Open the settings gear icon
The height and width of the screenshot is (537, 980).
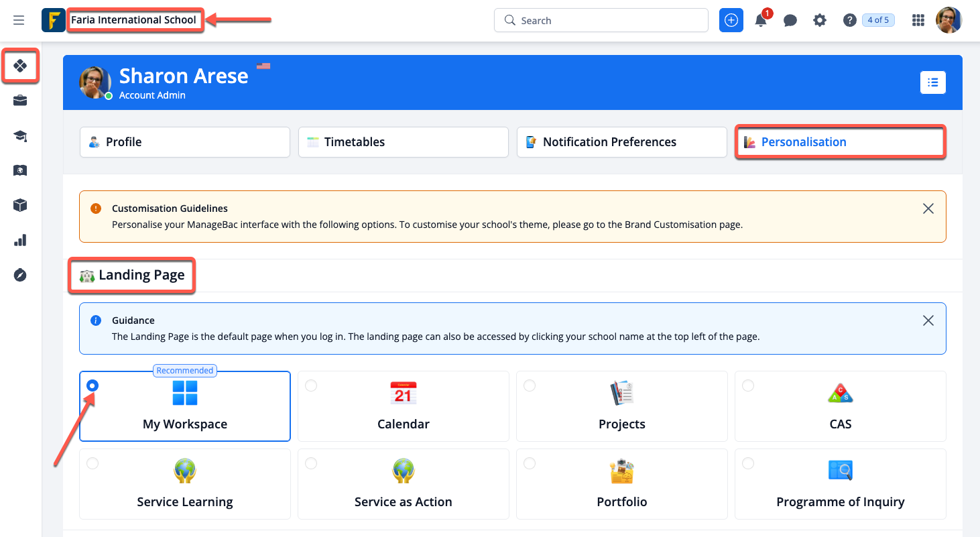[x=820, y=20]
